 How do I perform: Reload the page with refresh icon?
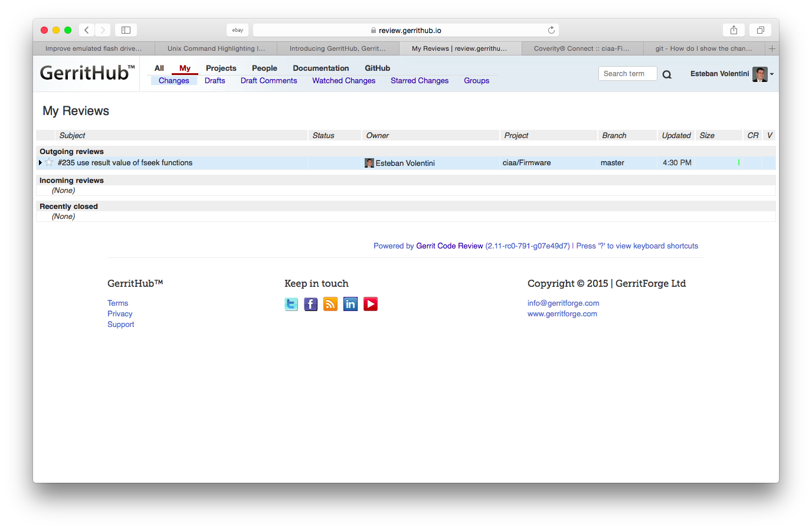(x=551, y=30)
